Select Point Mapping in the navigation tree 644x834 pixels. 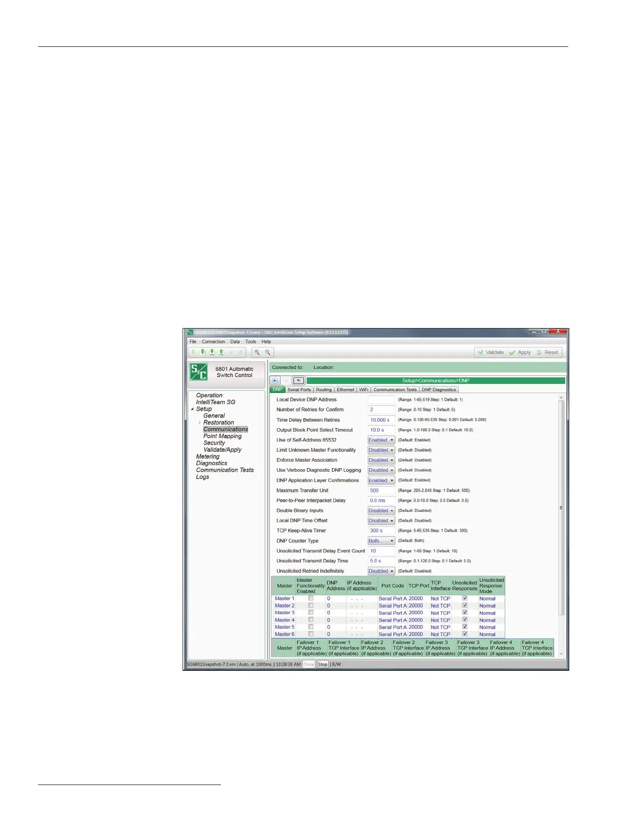[223, 436]
